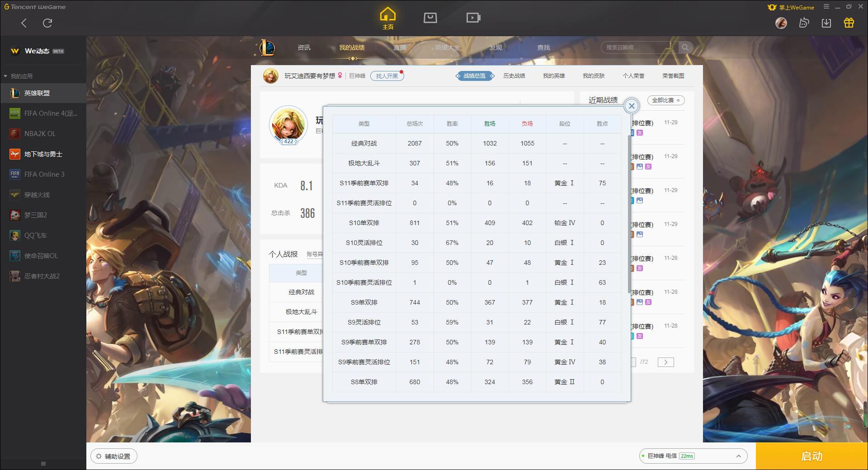Image resolution: width=868 pixels, height=470 pixels.
Task: Select the S9灵活排位 row
Action: click(x=477, y=322)
